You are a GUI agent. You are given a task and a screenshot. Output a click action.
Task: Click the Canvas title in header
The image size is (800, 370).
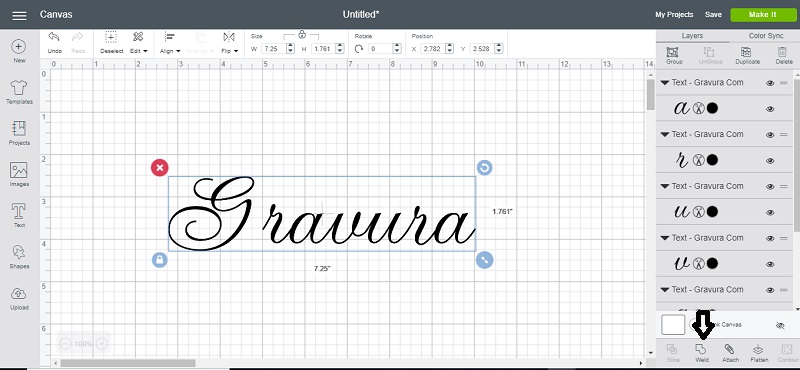56,14
